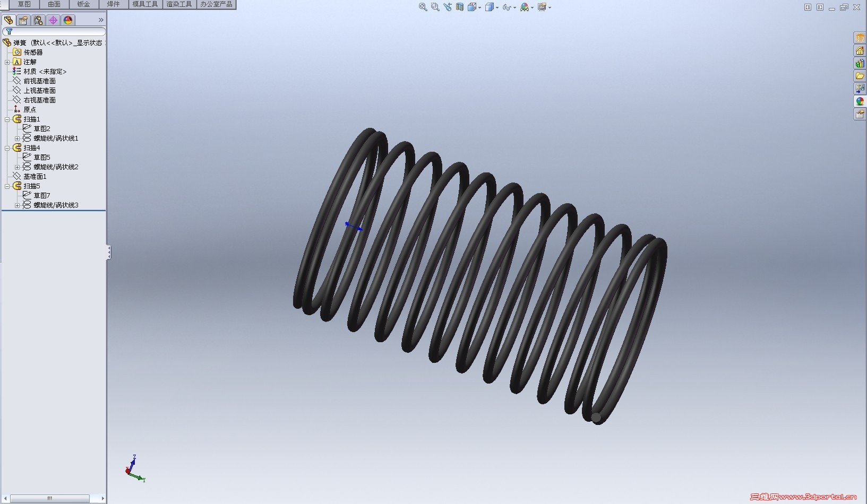Select the 原点 origin item
The width and height of the screenshot is (867, 504).
[30, 109]
